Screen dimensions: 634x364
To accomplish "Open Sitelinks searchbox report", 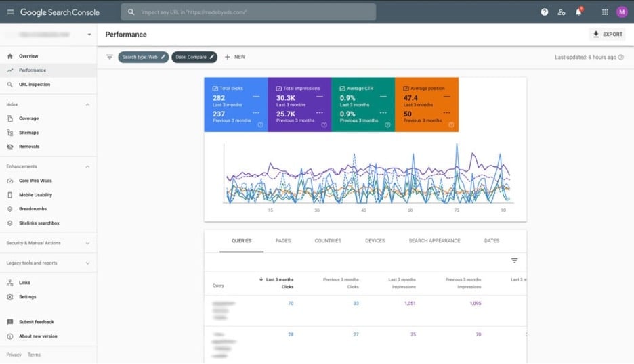I will click(48, 223).
